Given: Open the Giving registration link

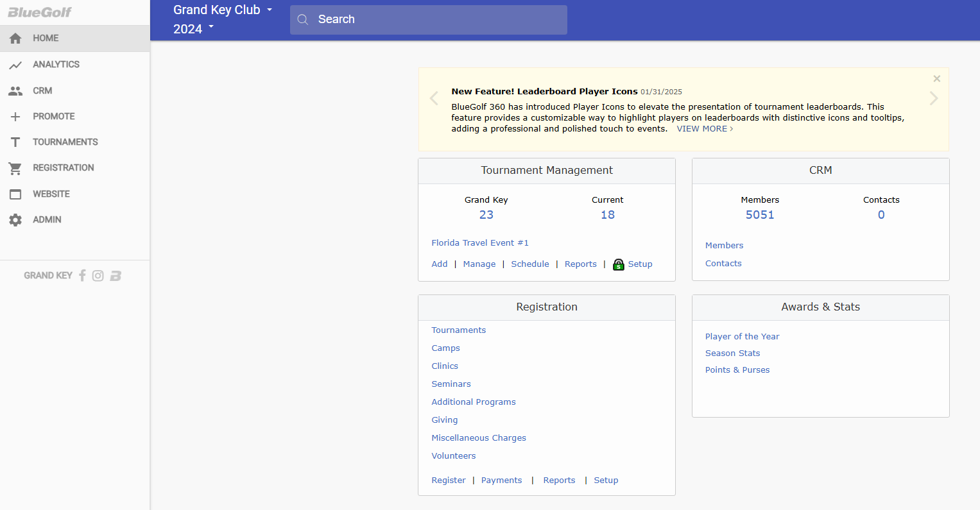Looking at the screenshot, I should coord(445,420).
